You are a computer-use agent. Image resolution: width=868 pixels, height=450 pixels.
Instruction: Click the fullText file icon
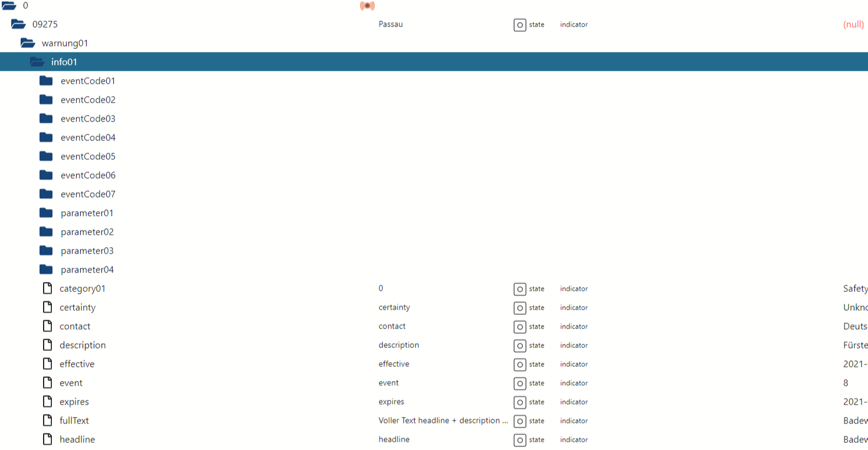48,421
